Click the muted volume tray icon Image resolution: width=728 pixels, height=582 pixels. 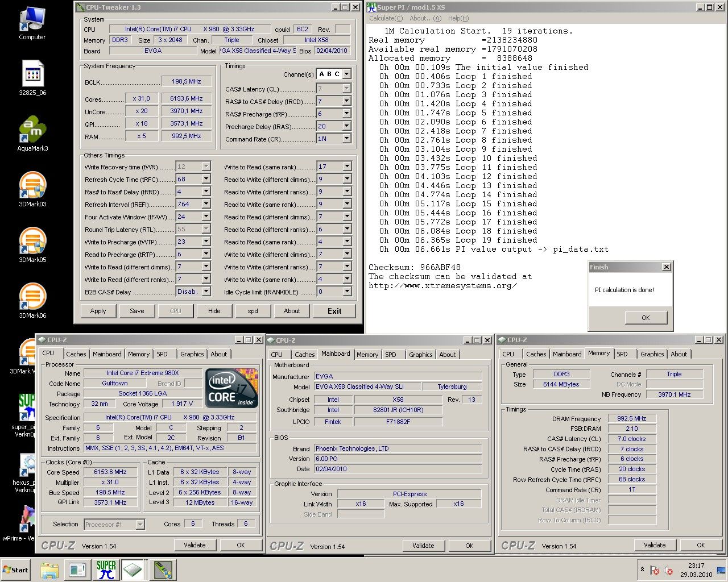pyautogui.click(x=668, y=570)
